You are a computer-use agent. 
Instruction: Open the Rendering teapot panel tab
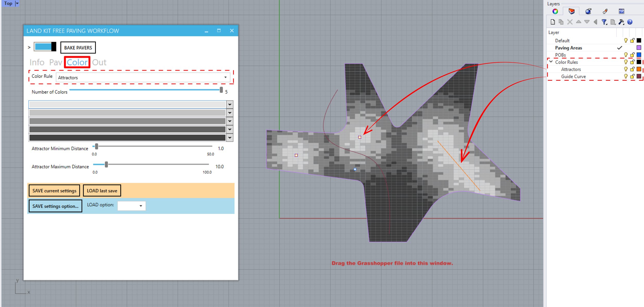click(x=588, y=11)
